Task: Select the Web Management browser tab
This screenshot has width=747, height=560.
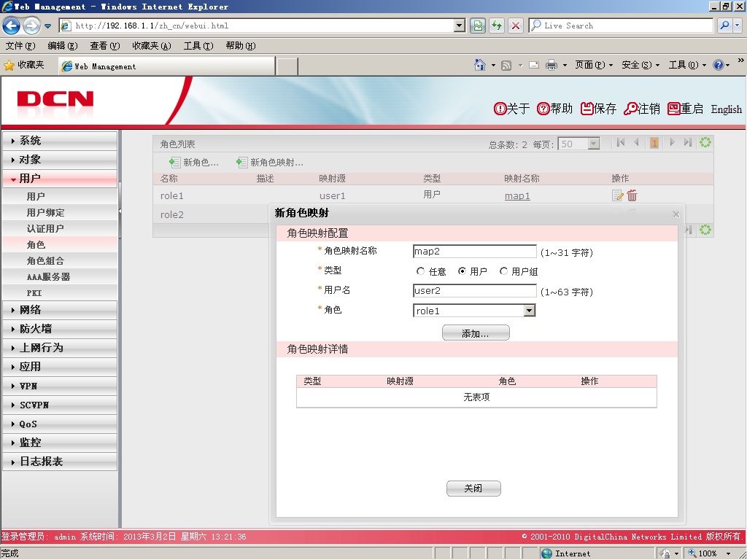Action: [x=167, y=66]
